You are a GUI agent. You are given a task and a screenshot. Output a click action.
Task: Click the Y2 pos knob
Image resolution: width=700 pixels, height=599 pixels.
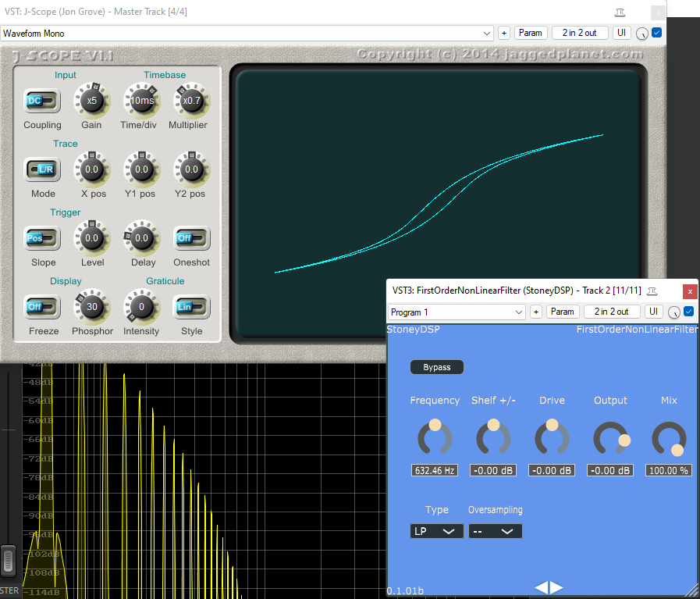(191, 169)
